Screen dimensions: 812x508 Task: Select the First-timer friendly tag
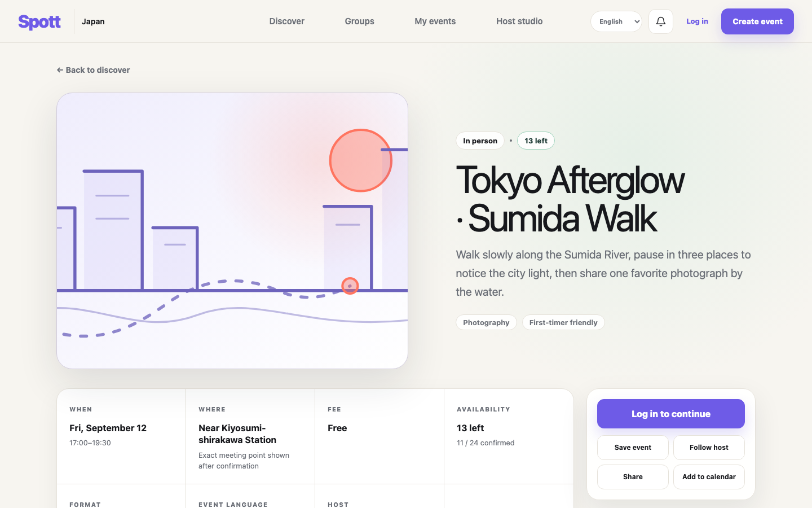pyautogui.click(x=563, y=322)
